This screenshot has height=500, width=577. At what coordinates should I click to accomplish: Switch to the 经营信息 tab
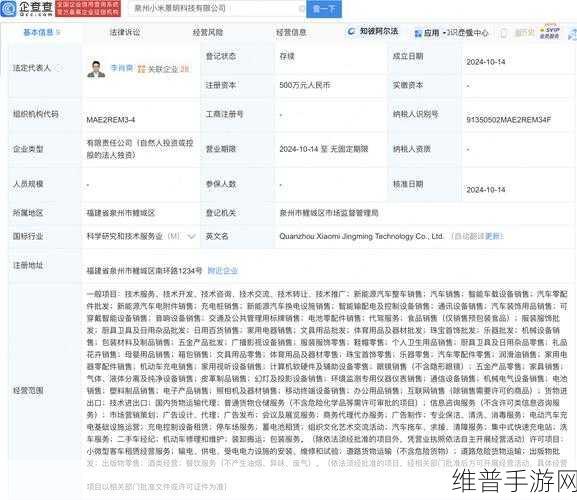(x=291, y=32)
